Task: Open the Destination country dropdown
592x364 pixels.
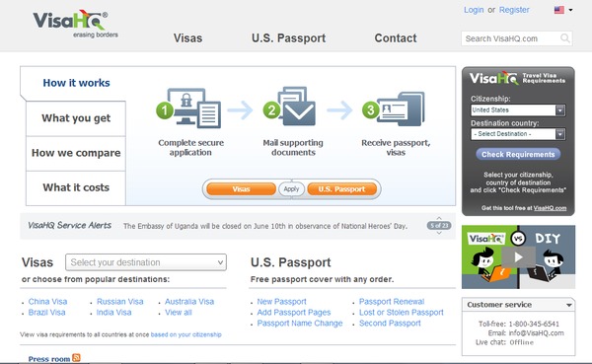Action: tap(518, 134)
